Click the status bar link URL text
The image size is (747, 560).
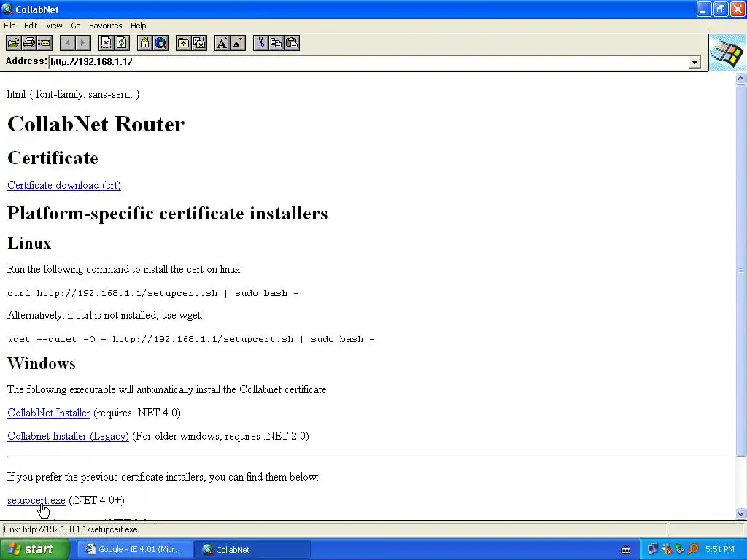coord(71,529)
